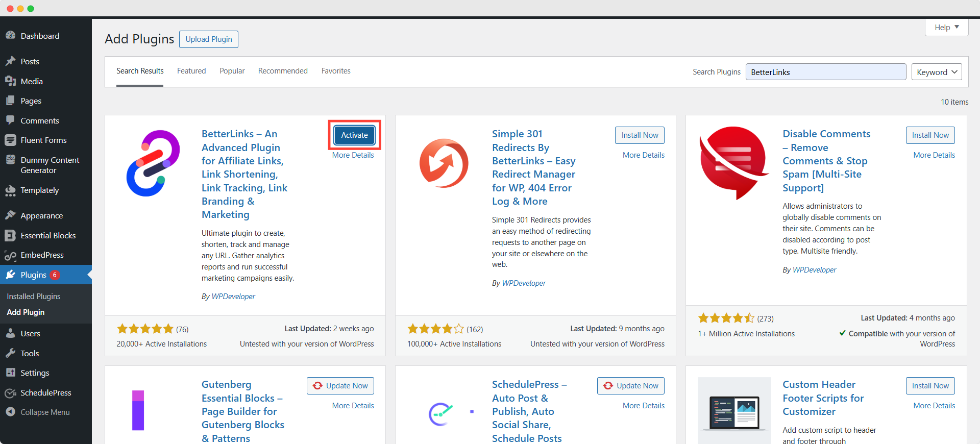
Task: Click WPDeveloper author link under Simple 301 Redirects
Action: [x=524, y=283]
